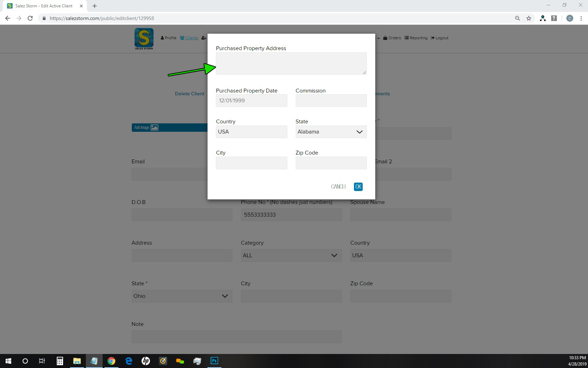Expand the State dropdown showing Ohio
The height and width of the screenshot is (368, 588).
click(182, 296)
